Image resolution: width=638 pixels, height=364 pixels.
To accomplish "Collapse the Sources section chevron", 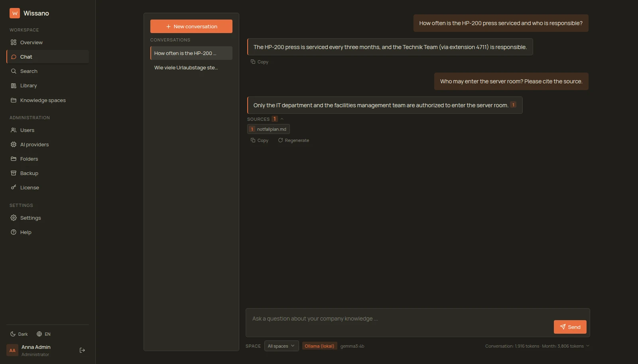I will point(282,119).
